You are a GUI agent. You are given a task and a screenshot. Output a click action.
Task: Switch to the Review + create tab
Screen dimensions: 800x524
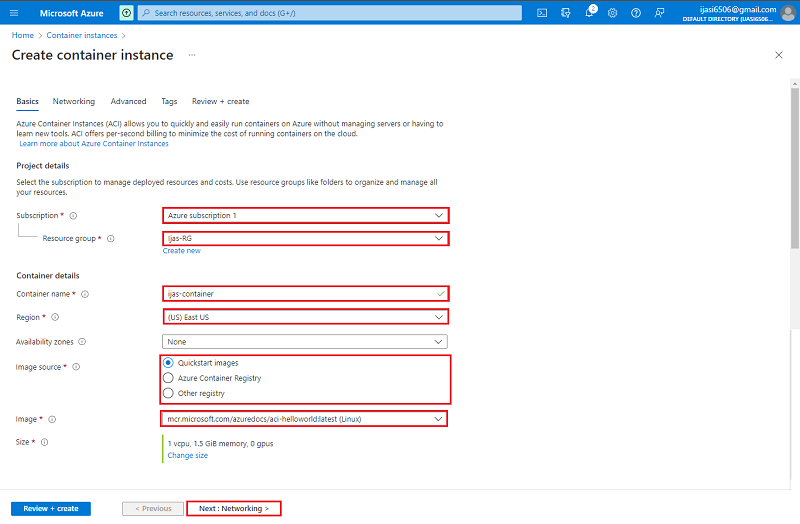[220, 102]
